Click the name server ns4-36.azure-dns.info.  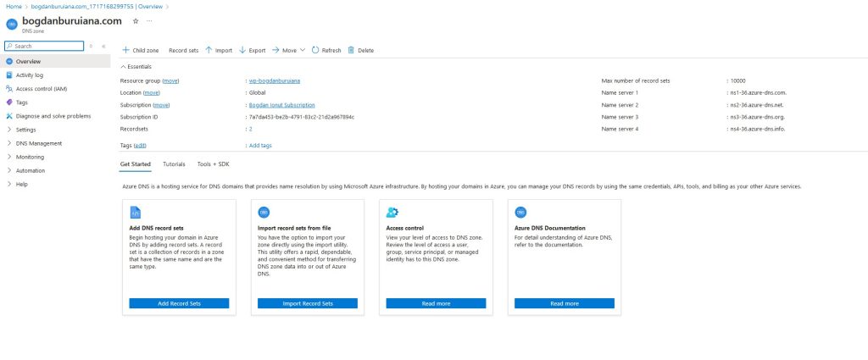click(x=758, y=129)
